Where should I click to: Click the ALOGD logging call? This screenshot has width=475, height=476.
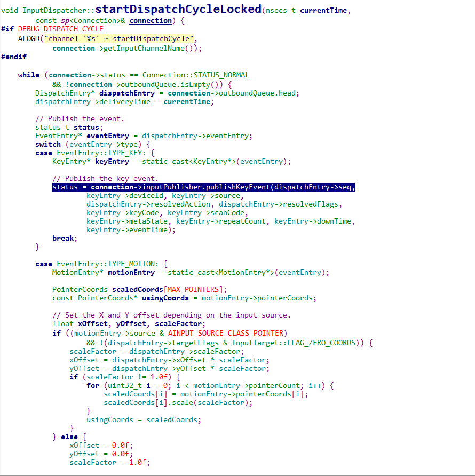[x=30, y=38]
